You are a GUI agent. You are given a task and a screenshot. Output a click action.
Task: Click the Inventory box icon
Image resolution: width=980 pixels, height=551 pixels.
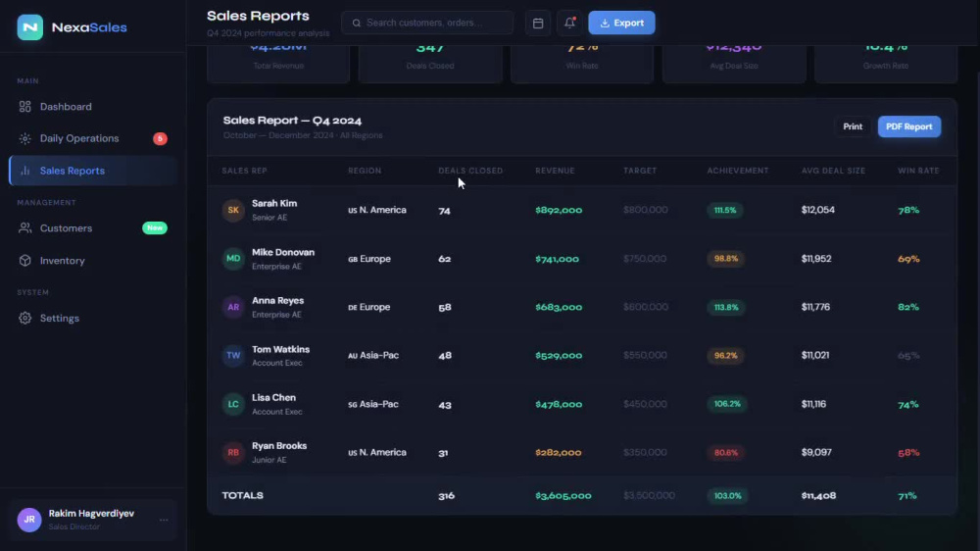pyautogui.click(x=25, y=261)
